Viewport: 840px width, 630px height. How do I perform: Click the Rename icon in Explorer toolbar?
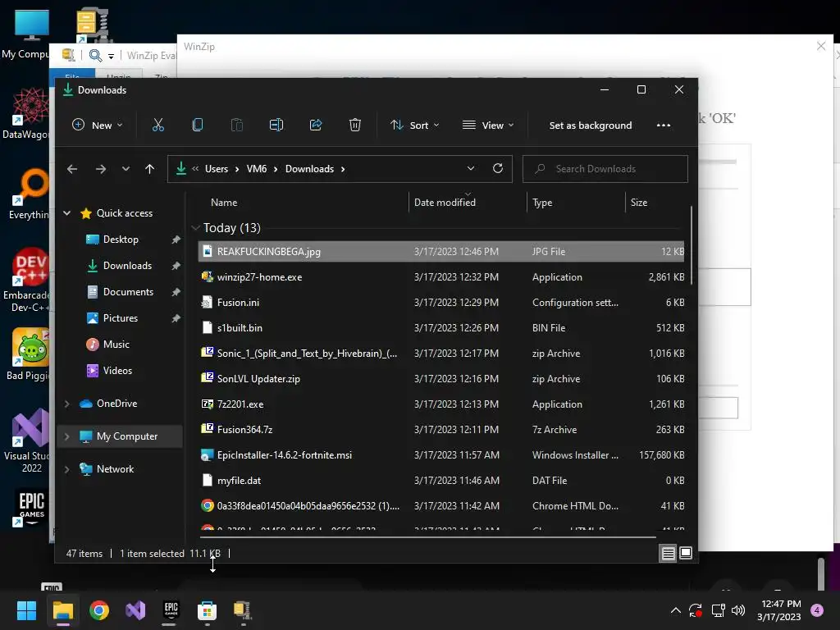(x=276, y=126)
